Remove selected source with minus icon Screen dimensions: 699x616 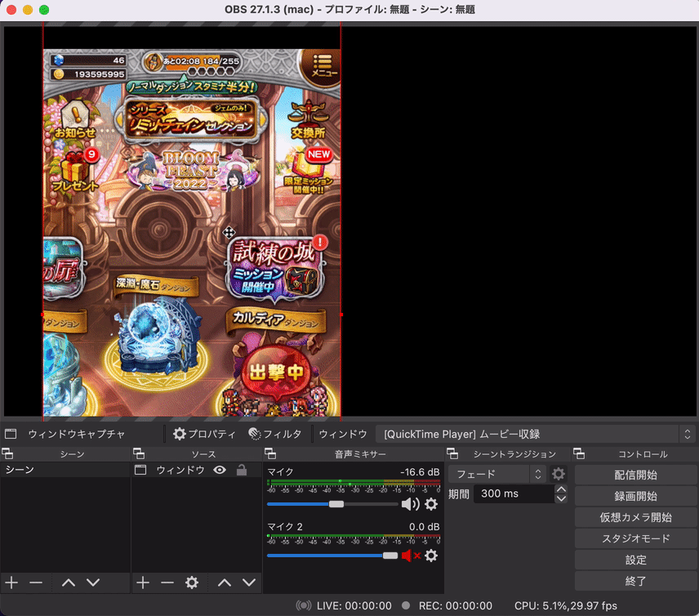coord(167,583)
